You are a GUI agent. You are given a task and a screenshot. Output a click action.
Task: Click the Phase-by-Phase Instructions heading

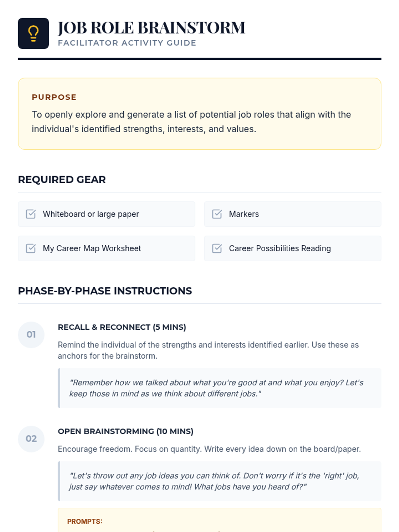click(105, 291)
